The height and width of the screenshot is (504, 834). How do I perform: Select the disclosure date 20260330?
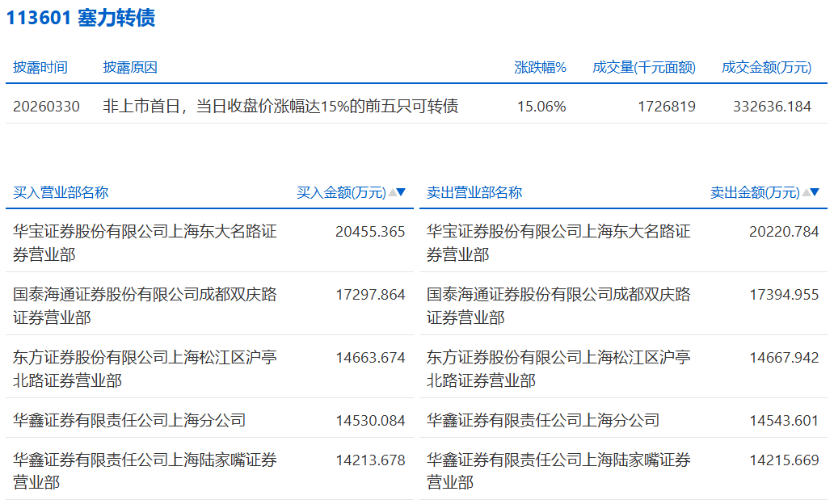click(x=46, y=106)
